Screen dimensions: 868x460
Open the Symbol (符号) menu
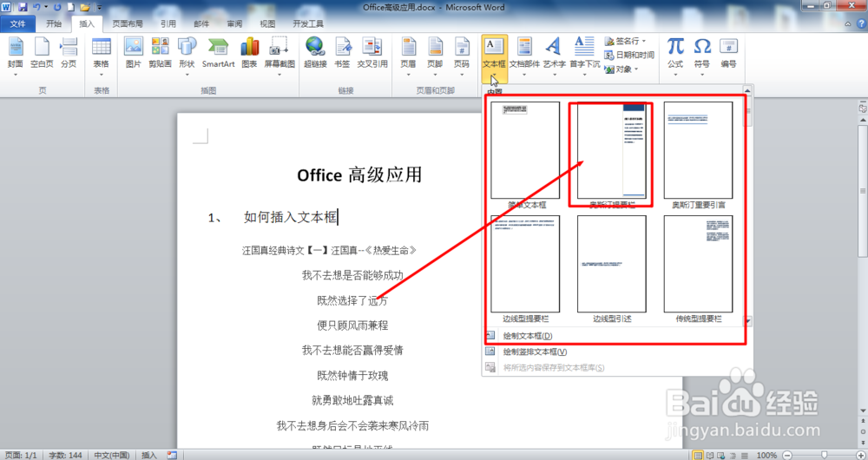tap(702, 55)
